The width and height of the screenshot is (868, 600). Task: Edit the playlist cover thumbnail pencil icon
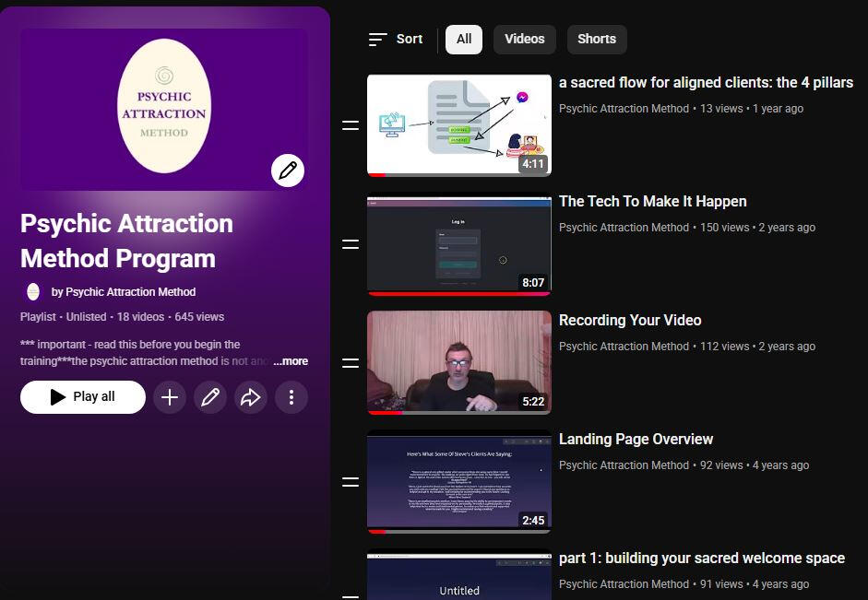(x=287, y=171)
